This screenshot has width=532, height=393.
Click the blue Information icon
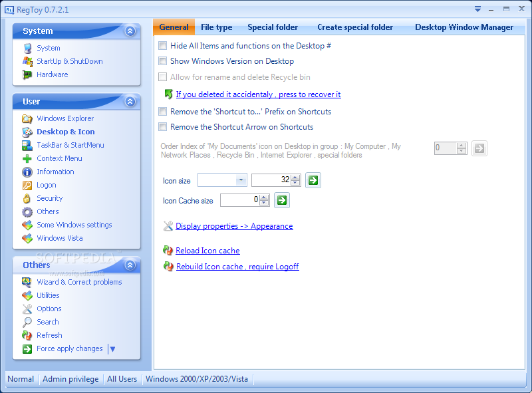click(27, 172)
